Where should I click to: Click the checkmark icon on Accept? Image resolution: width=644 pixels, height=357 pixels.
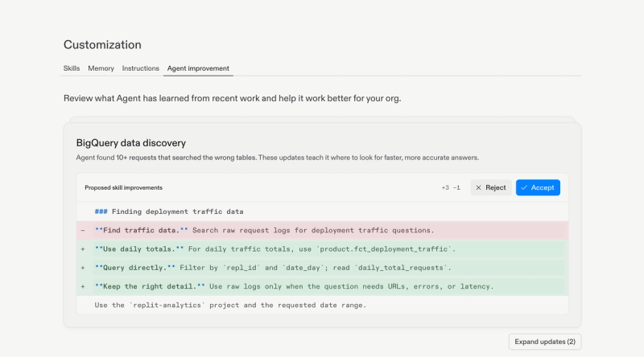click(x=524, y=187)
